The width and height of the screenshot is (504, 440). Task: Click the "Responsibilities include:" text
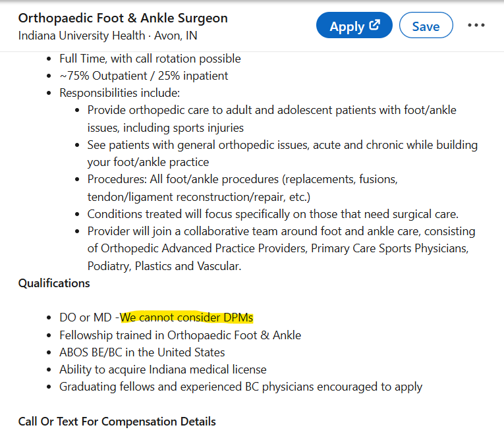click(119, 93)
